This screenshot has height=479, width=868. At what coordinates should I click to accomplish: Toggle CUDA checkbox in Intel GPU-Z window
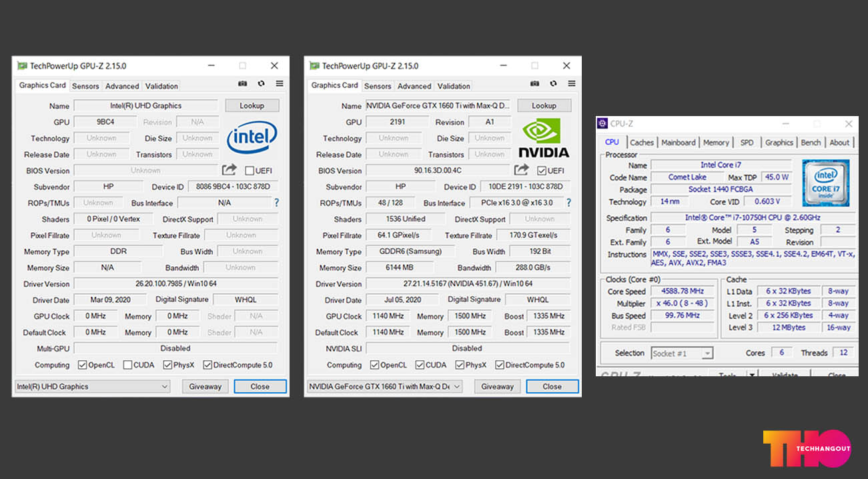[x=127, y=365]
